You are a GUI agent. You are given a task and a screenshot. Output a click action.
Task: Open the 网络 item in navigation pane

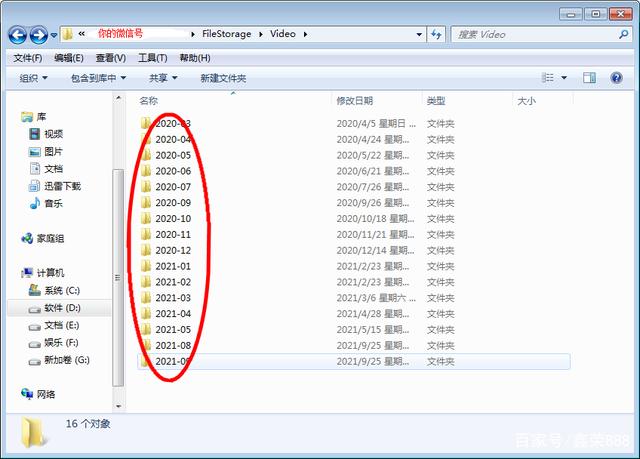click(46, 394)
